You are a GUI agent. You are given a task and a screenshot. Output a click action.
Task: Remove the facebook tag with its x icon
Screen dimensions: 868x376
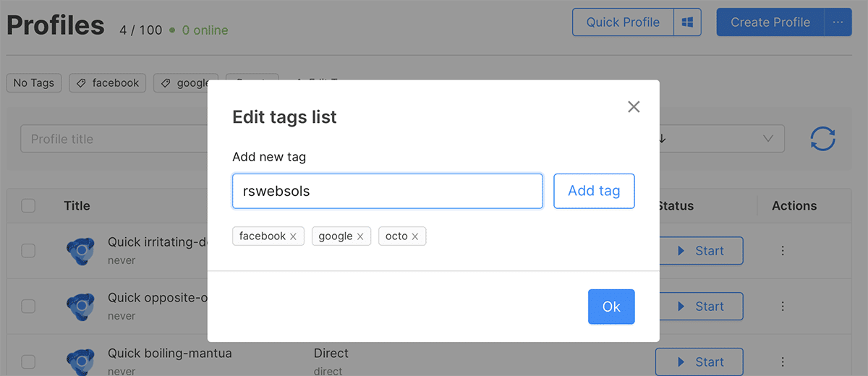pos(293,236)
